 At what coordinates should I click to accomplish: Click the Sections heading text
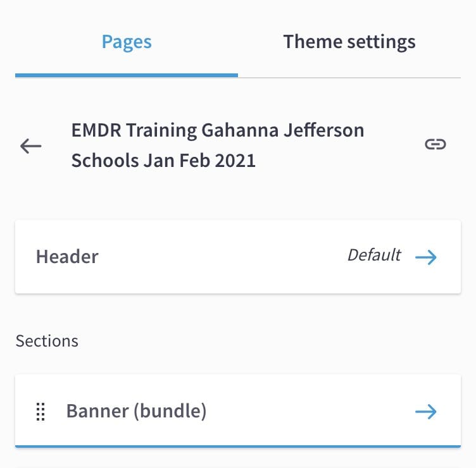coord(47,341)
